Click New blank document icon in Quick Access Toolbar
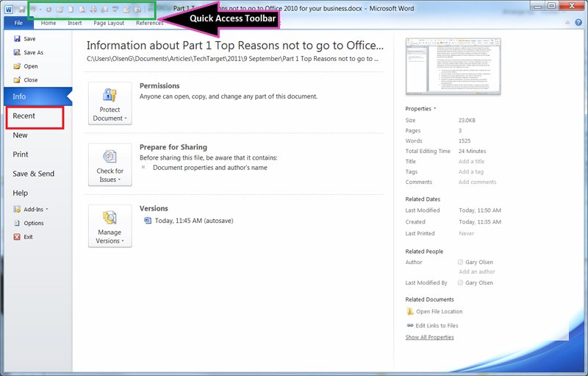This screenshot has height=376, width=588. pos(71,10)
